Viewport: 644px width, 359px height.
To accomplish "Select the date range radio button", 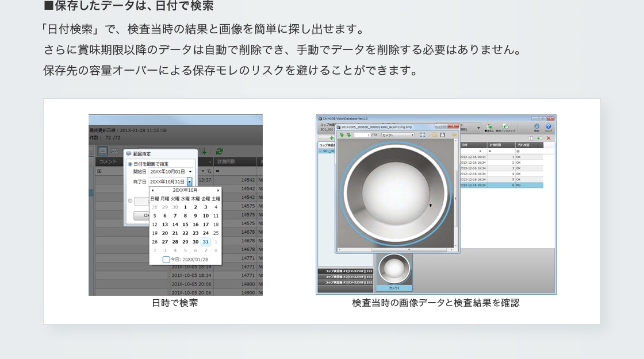I will (130, 164).
